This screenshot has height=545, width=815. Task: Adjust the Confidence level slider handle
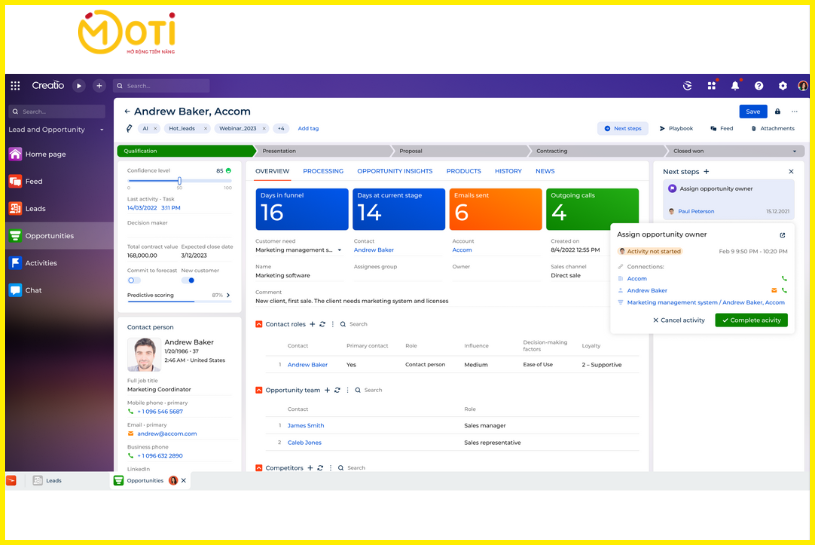click(179, 180)
